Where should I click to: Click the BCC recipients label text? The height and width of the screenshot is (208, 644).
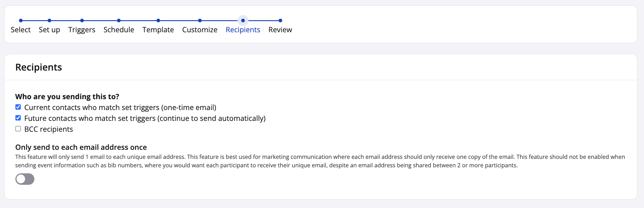(49, 129)
